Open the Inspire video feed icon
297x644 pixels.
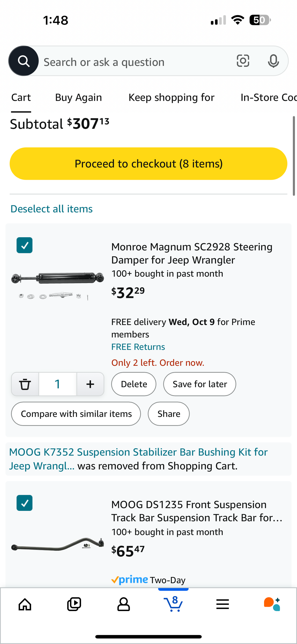74,604
